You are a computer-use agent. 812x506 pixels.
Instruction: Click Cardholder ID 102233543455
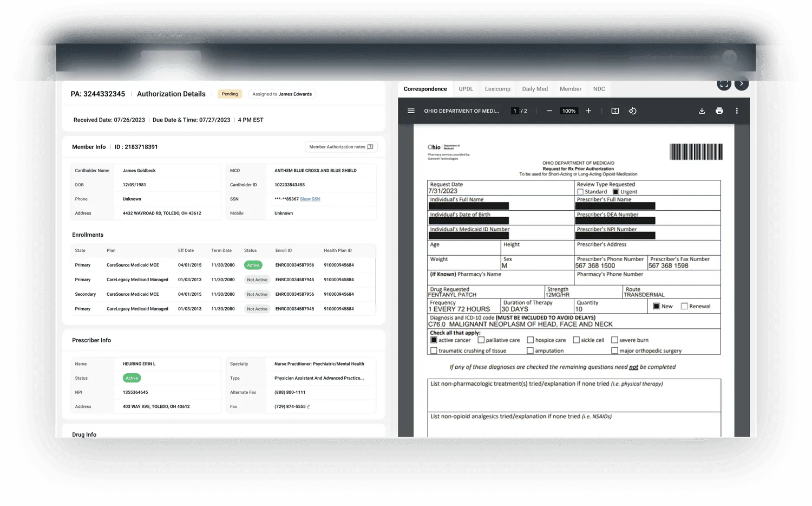290,185
